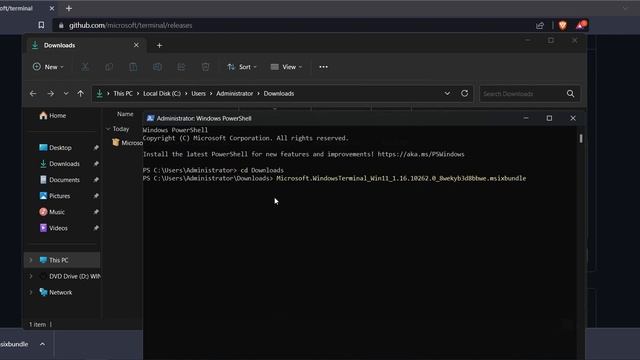Open a new browser tab
Viewport: 640px width, 360px height.
69,8
